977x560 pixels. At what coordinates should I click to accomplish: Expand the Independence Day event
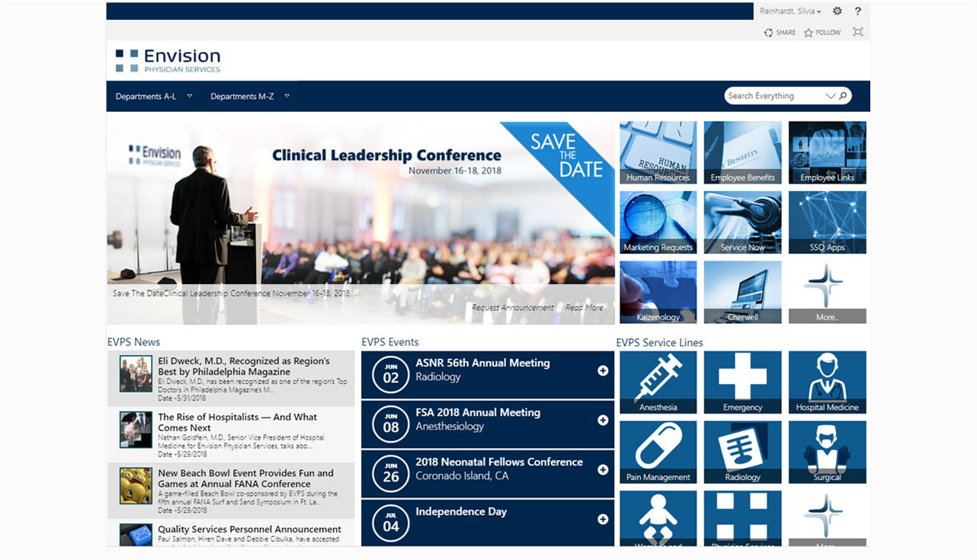603,520
